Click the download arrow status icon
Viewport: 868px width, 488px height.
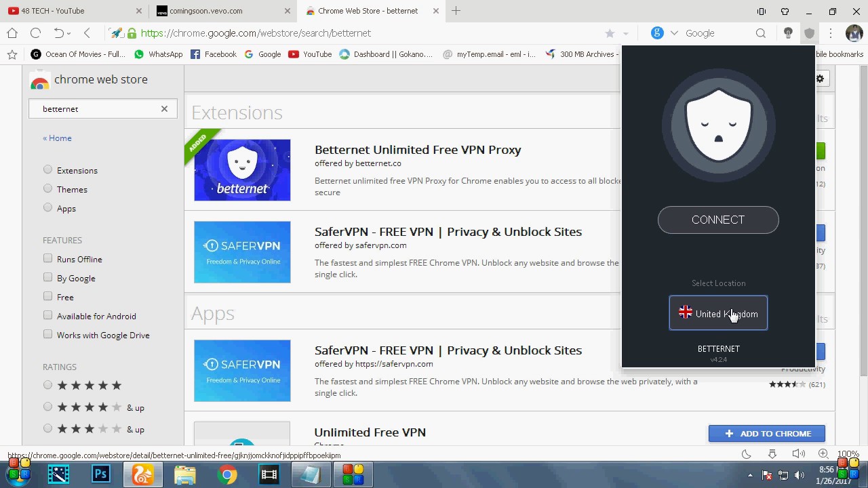click(x=772, y=453)
